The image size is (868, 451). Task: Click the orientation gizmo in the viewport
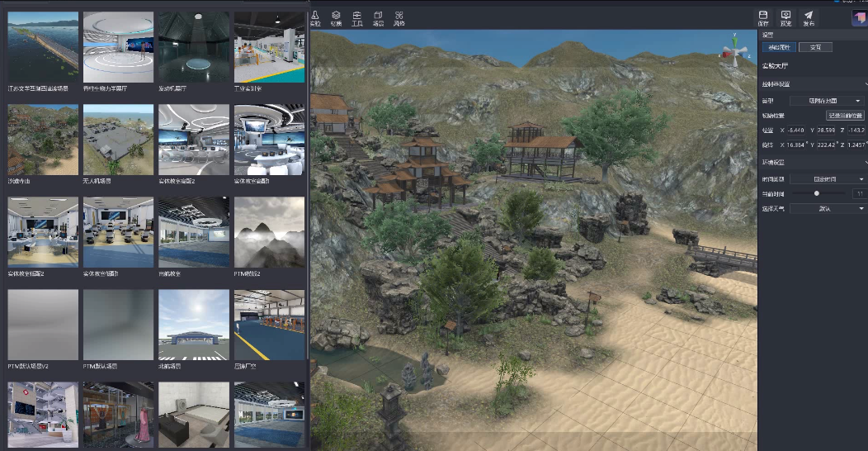732,50
